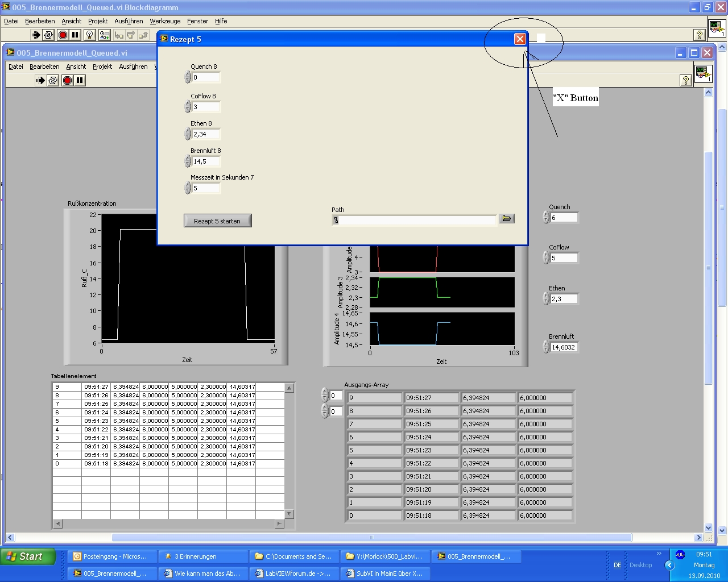The width and height of the screenshot is (728, 582).
Task: Click Ethen 8 numeric stepper
Action: pos(188,134)
